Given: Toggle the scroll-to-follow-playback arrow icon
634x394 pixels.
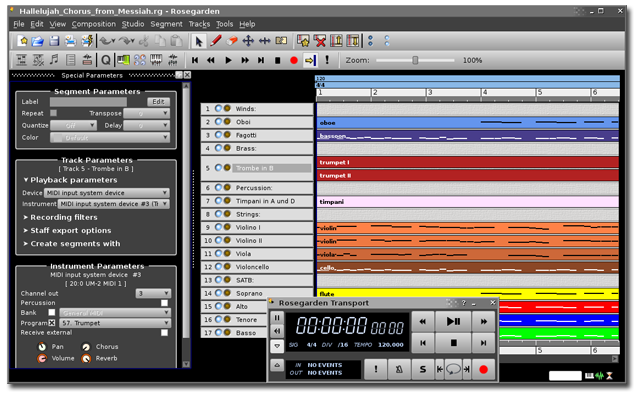Looking at the screenshot, I should coord(310,60).
